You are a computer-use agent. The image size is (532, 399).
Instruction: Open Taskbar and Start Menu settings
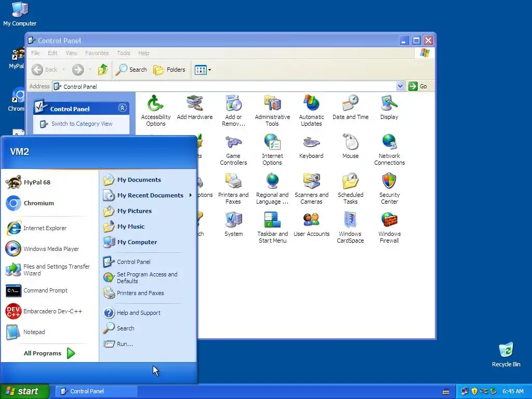coord(272,228)
